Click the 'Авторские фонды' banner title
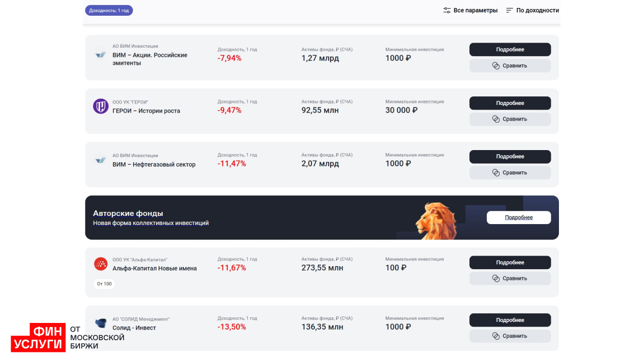The image size is (644, 363). click(x=128, y=213)
